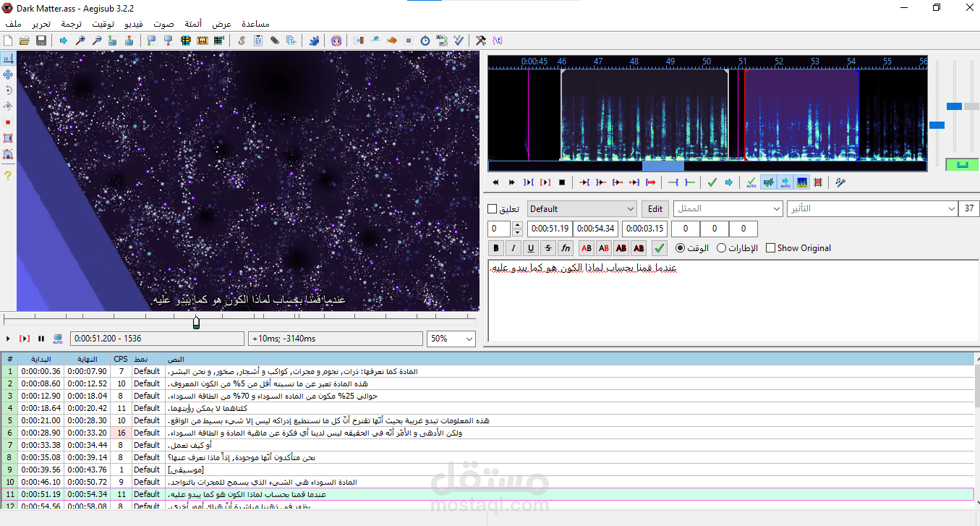980x526 pixels.
Task: Commit subtitle text with green check button
Action: click(x=659, y=248)
